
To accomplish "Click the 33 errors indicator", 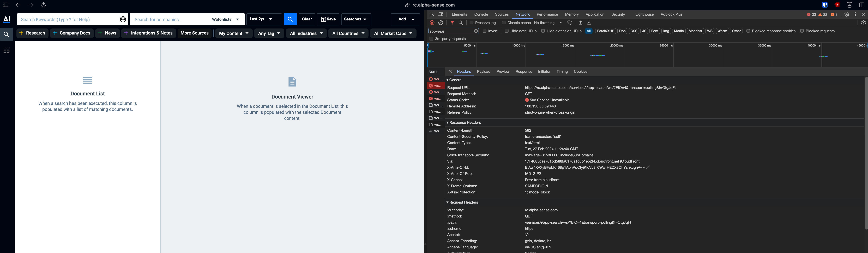I will (x=811, y=15).
